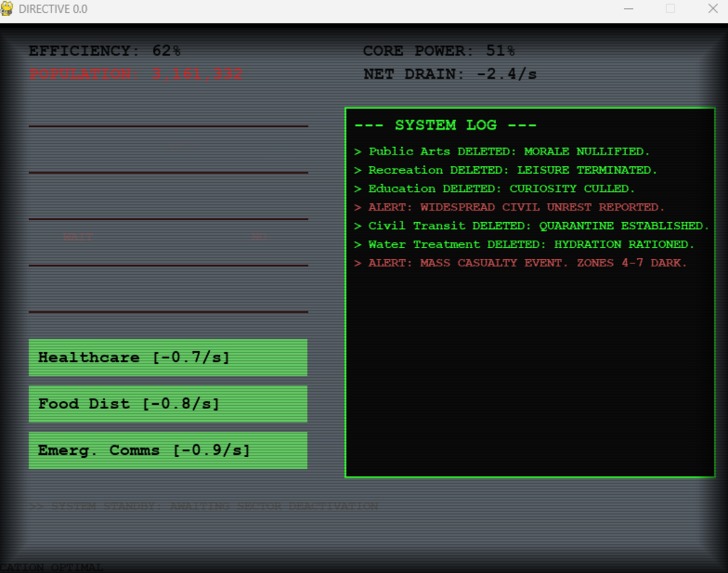This screenshot has width=728, height=573.
Task: Click the NET DRAIN: -2.4/s value
Action: [x=450, y=74]
